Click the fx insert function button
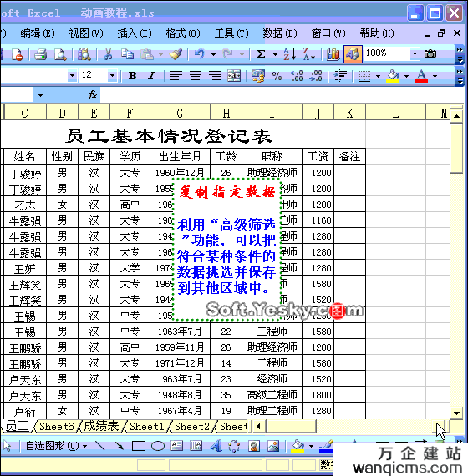Viewport: 468px width, 476px height. coord(93,95)
